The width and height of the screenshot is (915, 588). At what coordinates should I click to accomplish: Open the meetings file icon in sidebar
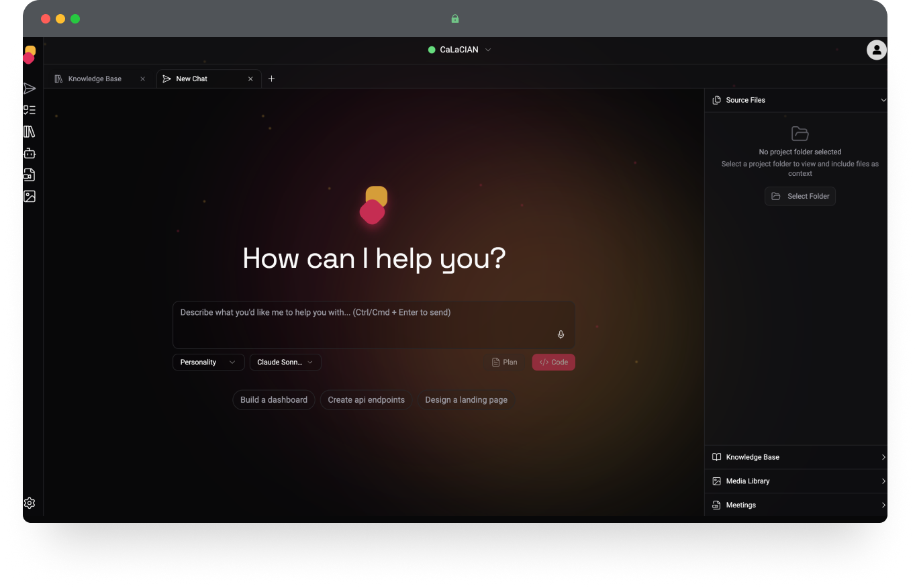pos(30,175)
